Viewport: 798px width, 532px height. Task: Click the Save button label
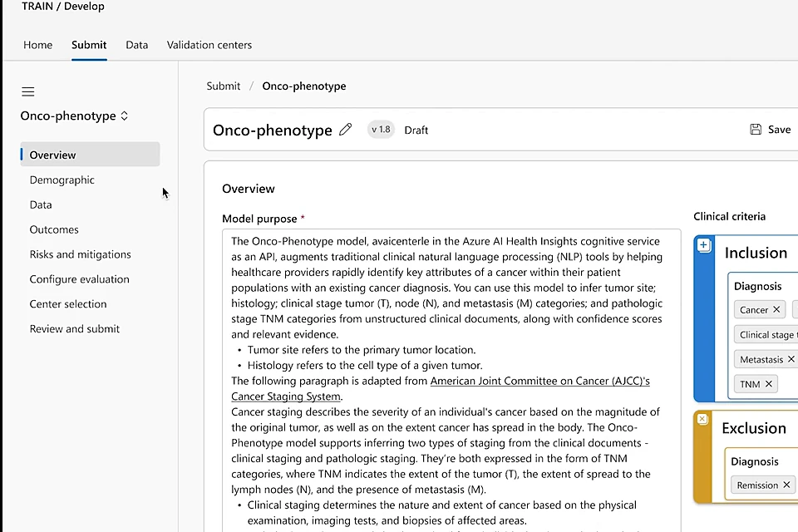pos(779,130)
